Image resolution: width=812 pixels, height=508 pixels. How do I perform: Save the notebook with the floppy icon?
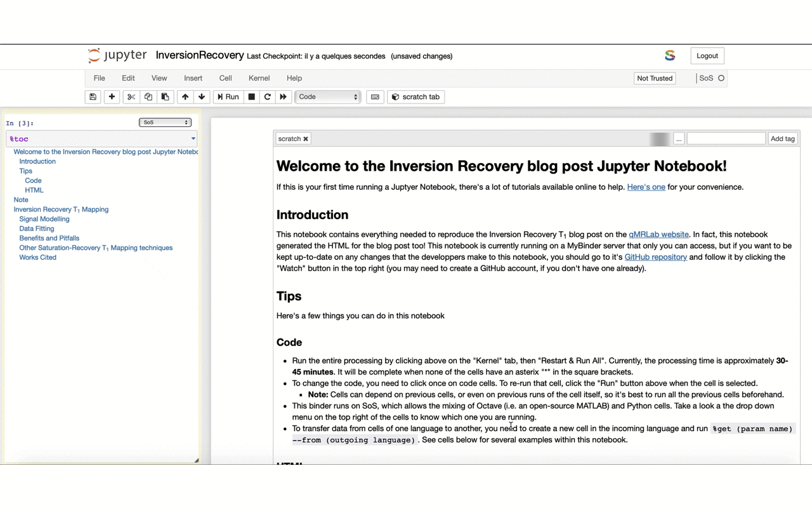pos(93,97)
